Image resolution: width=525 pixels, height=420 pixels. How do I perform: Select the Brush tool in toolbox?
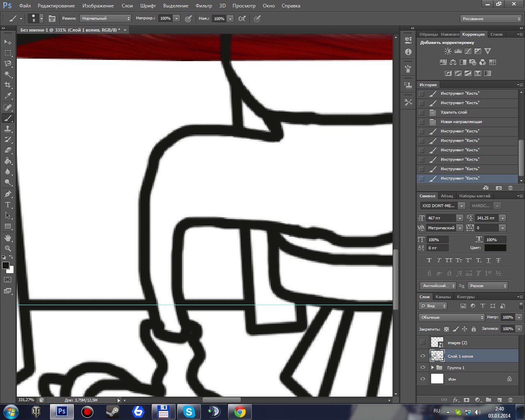[x=8, y=118]
